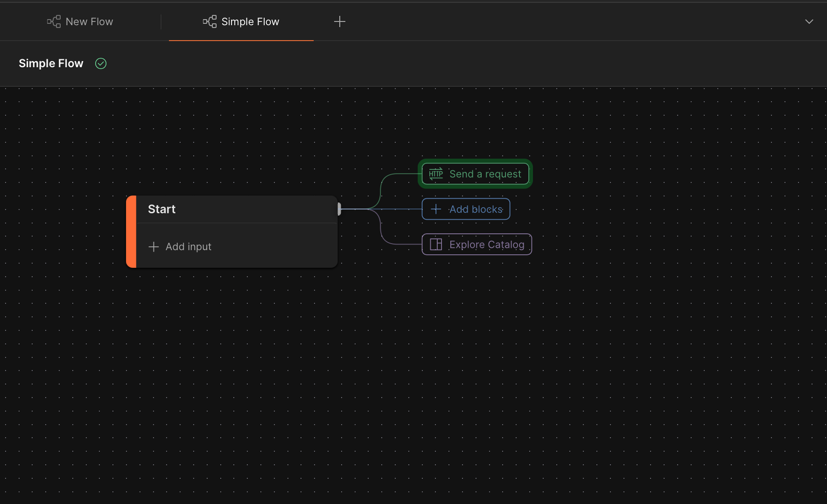The width and height of the screenshot is (827, 504).
Task: Select the Simple Flow tab
Action: pos(250,22)
